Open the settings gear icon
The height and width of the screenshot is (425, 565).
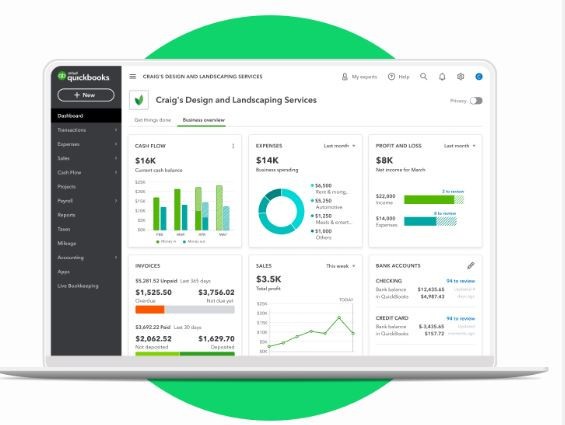pyautogui.click(x=461, y=76)
